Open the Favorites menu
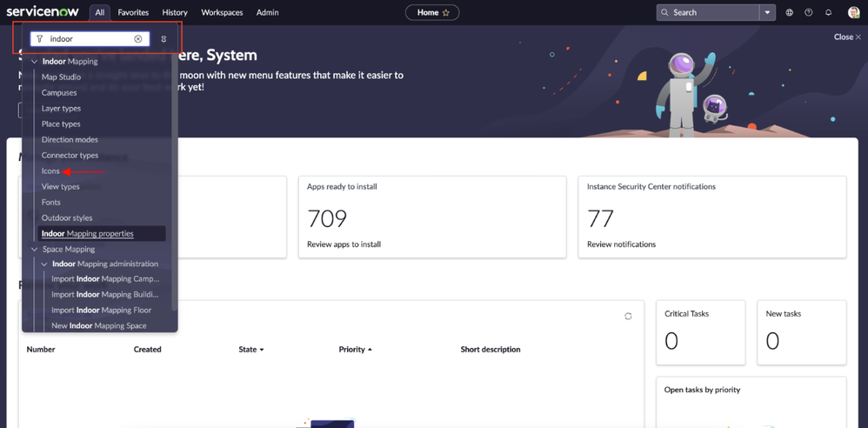868x428 pixels. point(133,12)
